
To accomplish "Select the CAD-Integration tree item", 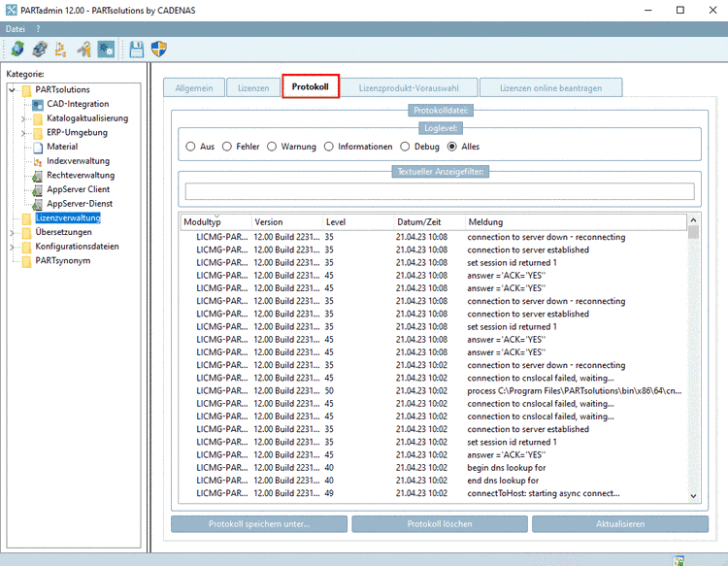I will 78,104.
